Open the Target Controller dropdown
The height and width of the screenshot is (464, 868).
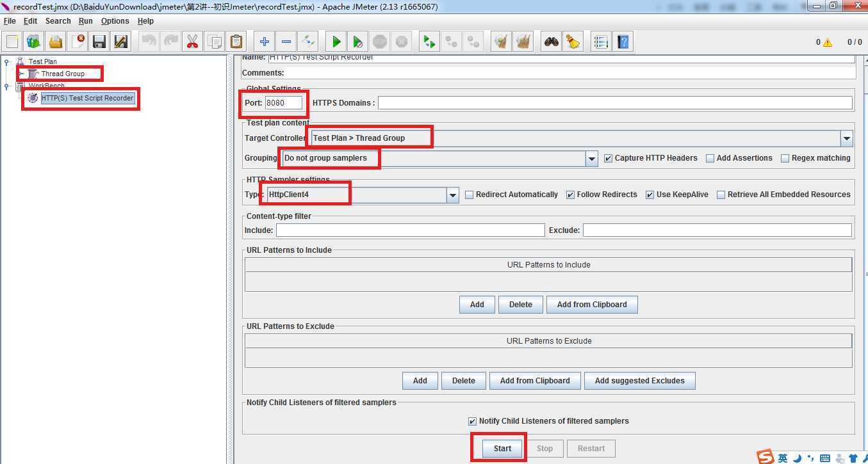847,138
